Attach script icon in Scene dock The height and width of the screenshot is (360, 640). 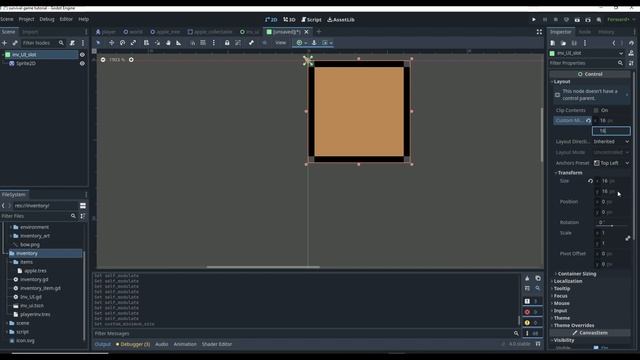(x=72, y=43)
